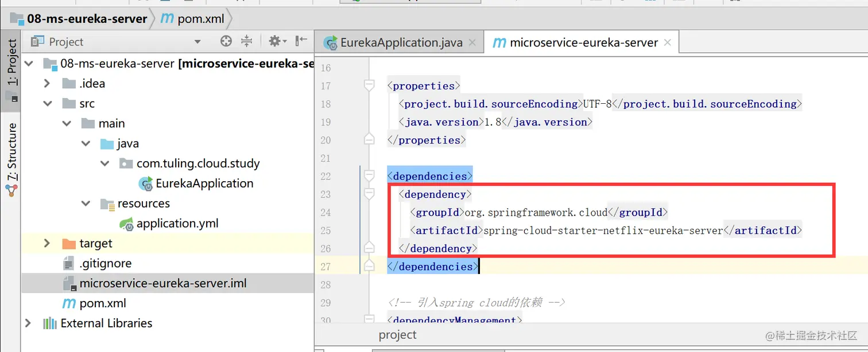The width and height of the screenshot is (868, 352).
Task: Click the scroll from source target icon
Action: (x=226, y=41)
